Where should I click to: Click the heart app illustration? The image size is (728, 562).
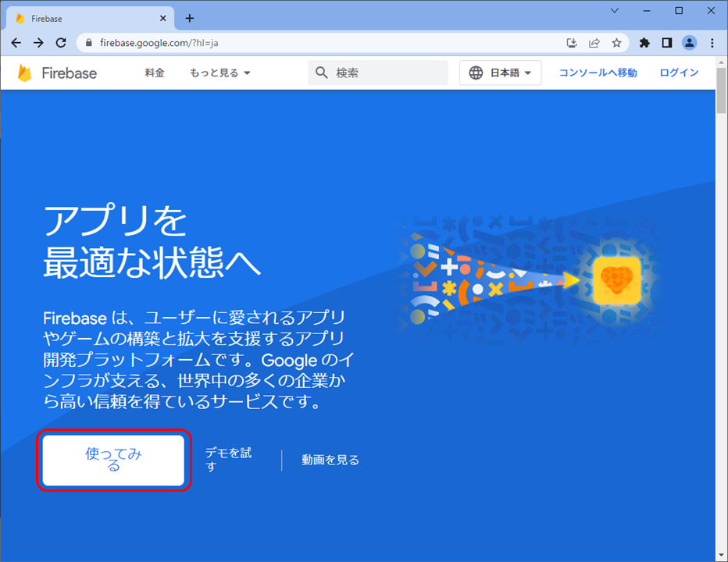pyautogui.click(x=616, y=281)
